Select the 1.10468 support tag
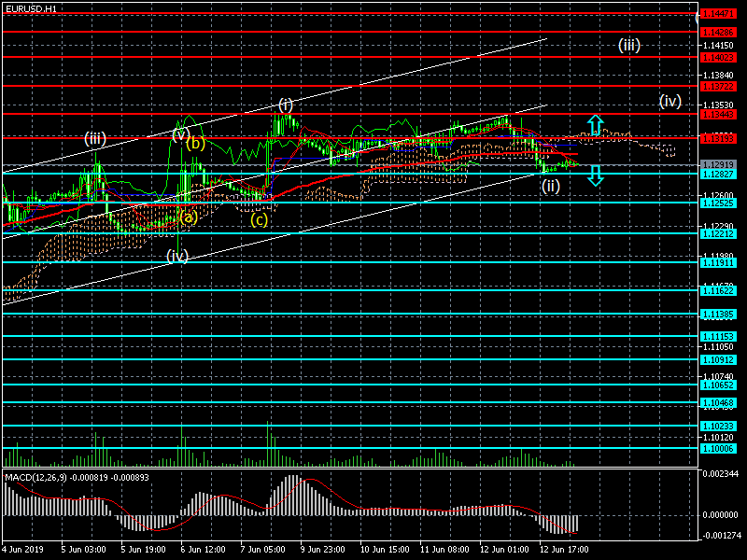The height and width of the screenshot is (560, 747). [718, 403]
